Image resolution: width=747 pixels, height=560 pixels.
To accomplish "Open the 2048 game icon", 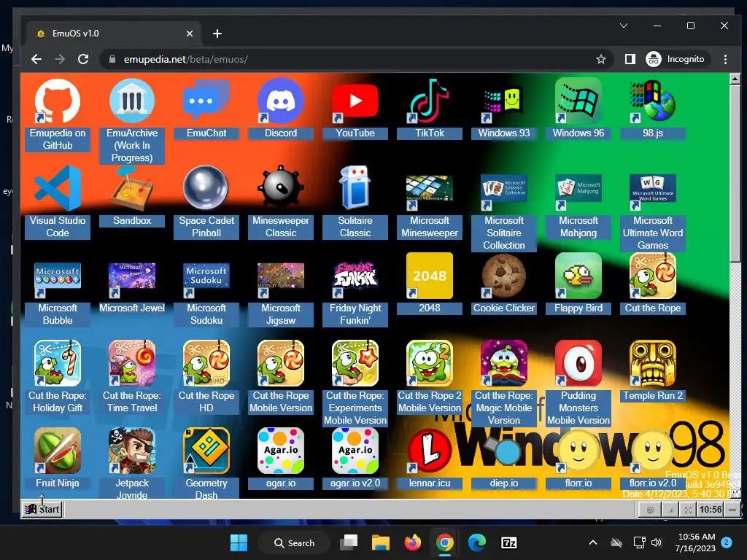I will click(x=429, y=276).
